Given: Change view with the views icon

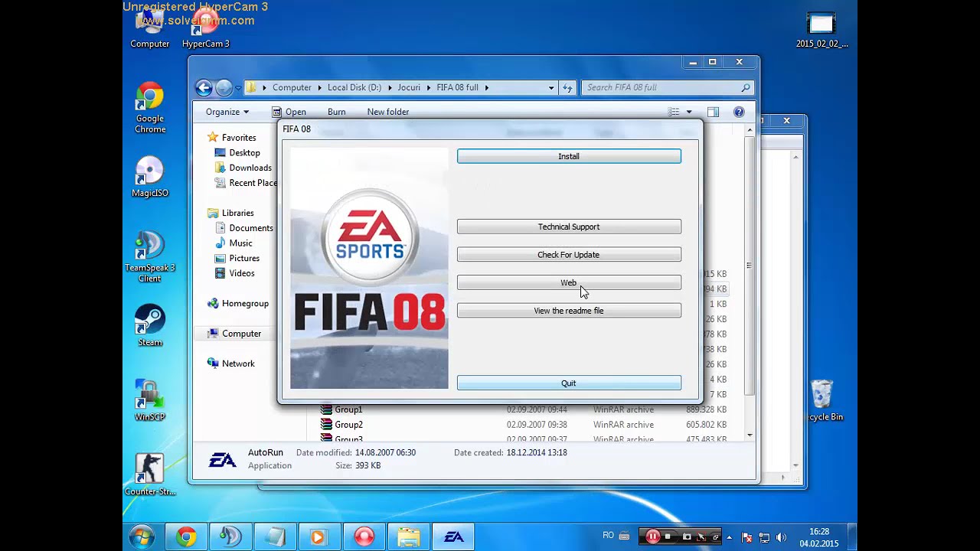Looking at the screenshot, I should pos(674,112).
